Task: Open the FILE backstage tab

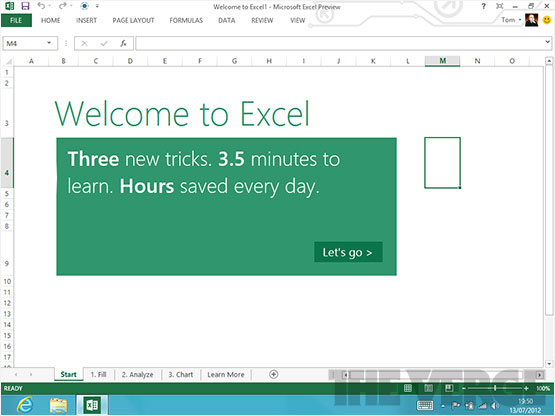Action: 16,21
